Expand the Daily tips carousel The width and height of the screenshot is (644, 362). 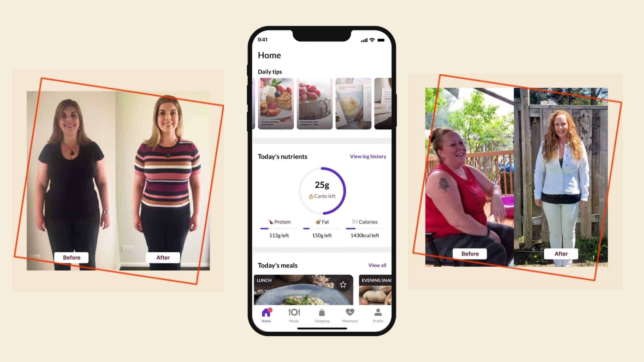(270, 71)
